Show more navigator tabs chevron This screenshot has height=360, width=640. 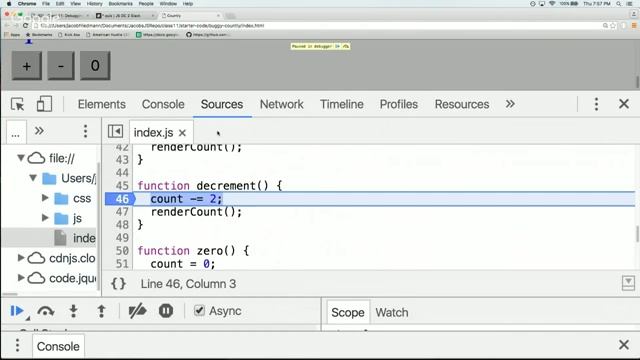[x=39, y=131]
